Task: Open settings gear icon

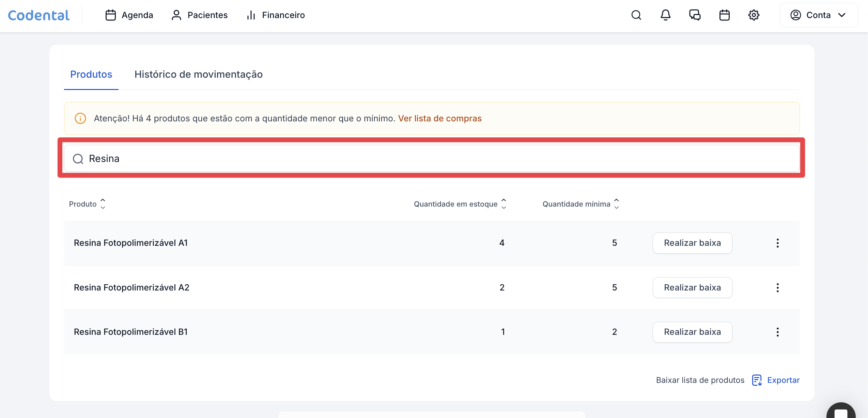Action: [754, 15]
